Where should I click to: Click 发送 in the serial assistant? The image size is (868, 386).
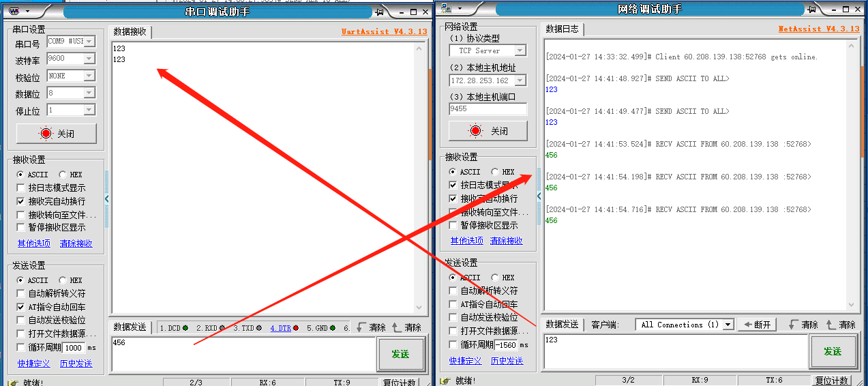click(x=400, y=354)
